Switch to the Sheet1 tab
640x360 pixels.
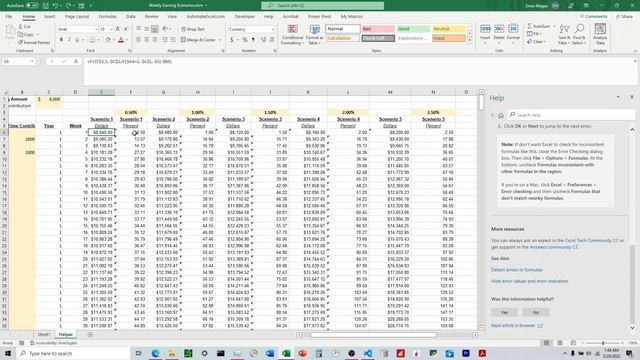click(44, 335)
